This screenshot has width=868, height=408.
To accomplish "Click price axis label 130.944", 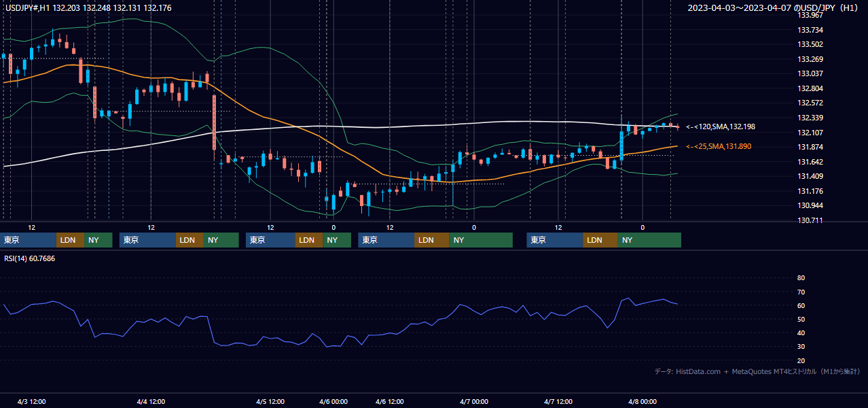I will click(x=810, y=205).
